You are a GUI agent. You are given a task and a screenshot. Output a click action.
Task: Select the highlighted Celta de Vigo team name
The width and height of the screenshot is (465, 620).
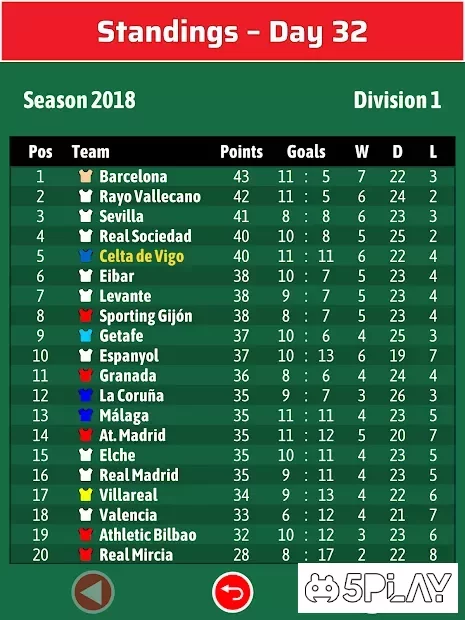coord(142,256)
